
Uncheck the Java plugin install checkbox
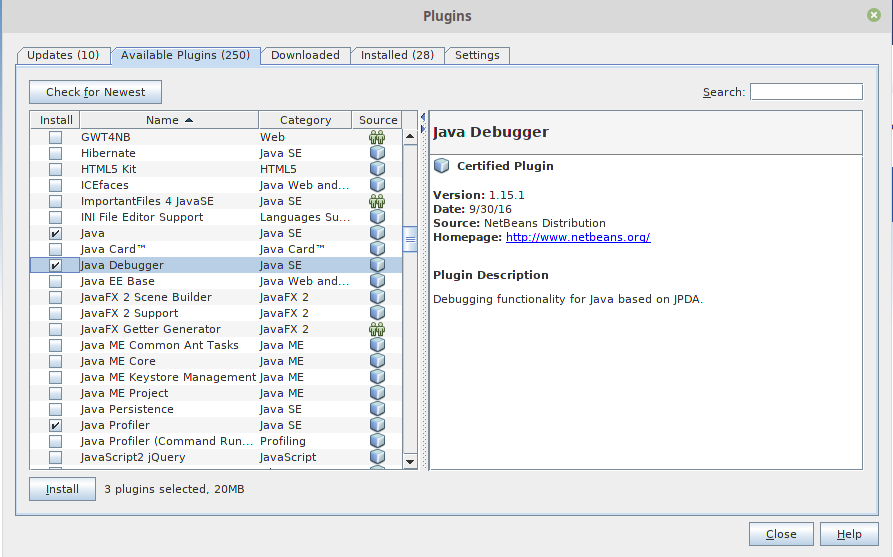(x=55, y=233)
